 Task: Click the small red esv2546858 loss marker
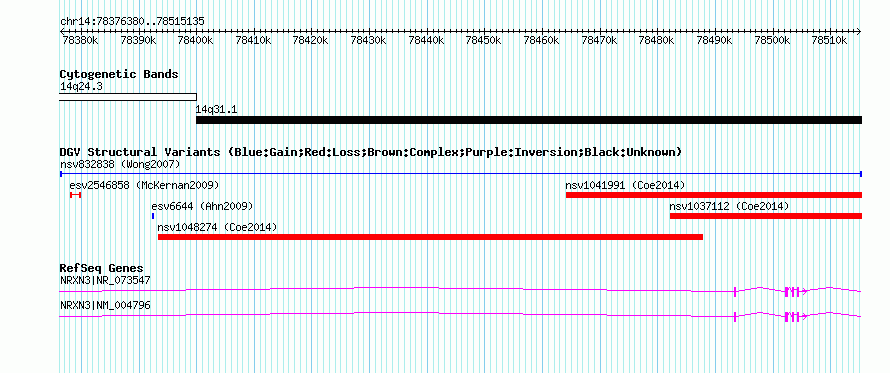point(75,195)
